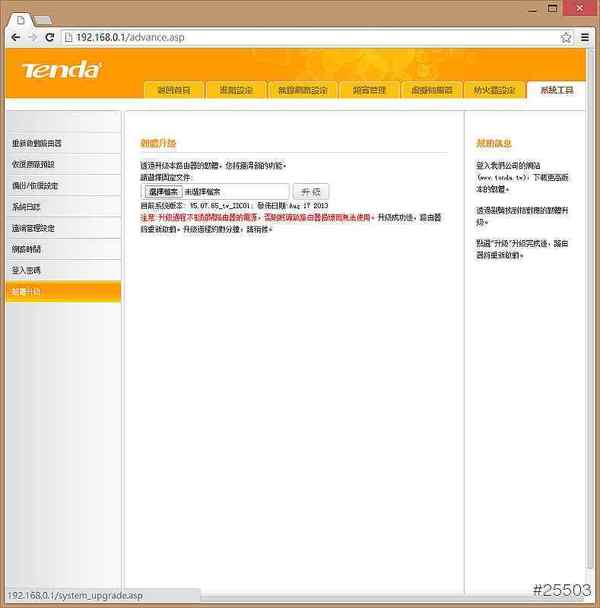This screenshot has height=608, width=600.
Task: Open the virtual server tab (虛擬伺服器)
Action: (x=431, y=90)
